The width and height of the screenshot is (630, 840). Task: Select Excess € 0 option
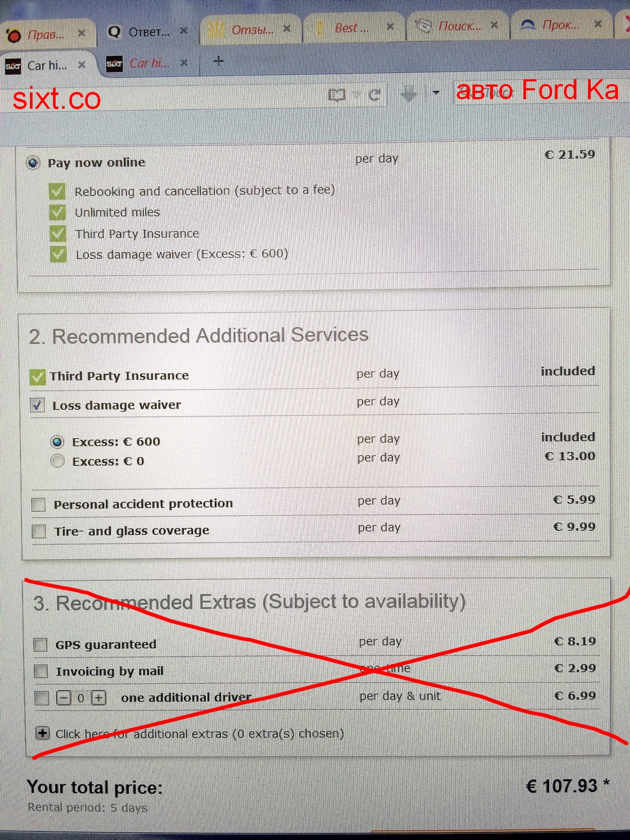tap(58, 461)
